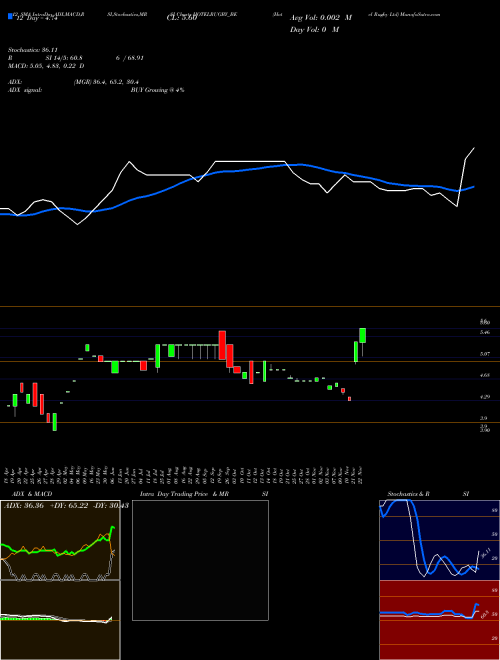Click the MACD histogram panel
This screenshot has height=660, width=500.
[x=60, y=620]
